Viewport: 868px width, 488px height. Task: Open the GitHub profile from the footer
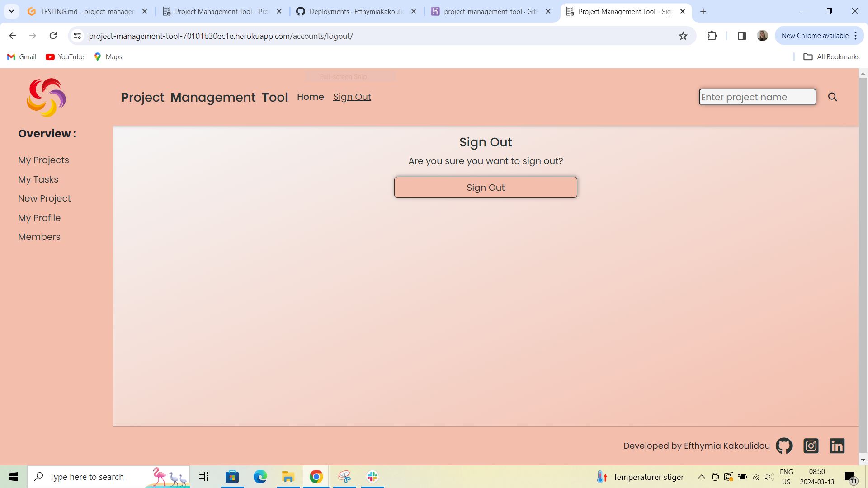783,446
